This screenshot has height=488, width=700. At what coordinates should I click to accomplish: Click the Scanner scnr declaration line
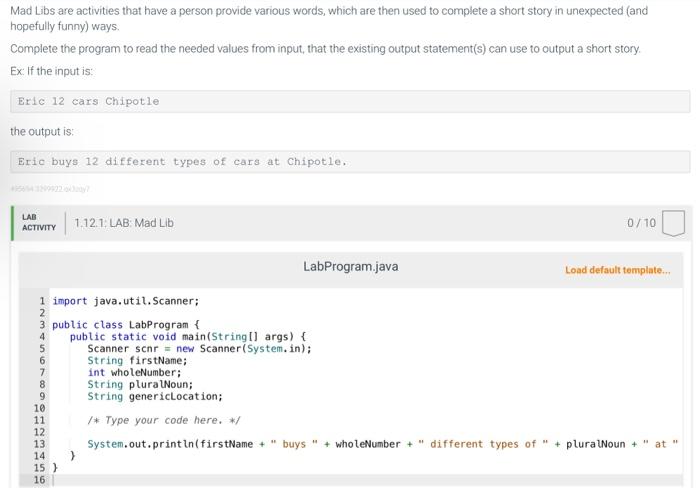click(x=199, y=349)
